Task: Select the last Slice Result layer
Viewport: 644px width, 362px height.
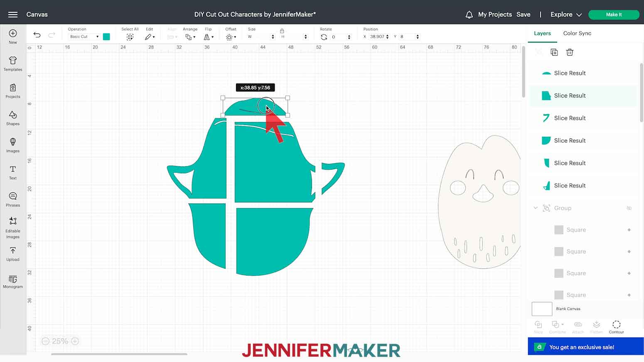Action: [x=583, y=186]
